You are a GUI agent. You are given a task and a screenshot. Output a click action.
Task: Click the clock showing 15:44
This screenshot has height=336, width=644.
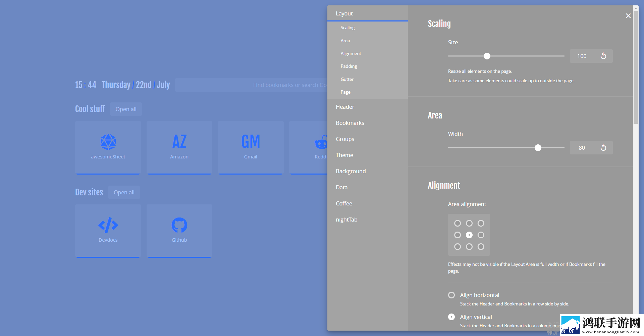click(x=86, y=85)
